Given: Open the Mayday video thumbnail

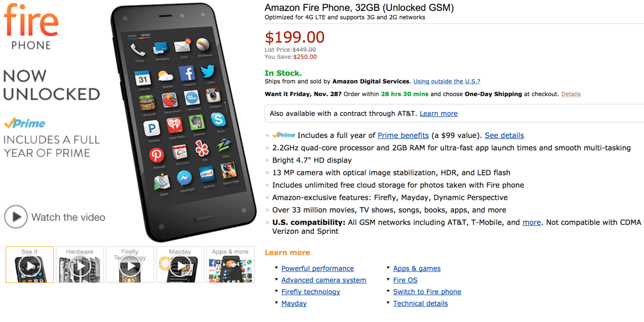Looking at the screenshot, I should (180, 265).
